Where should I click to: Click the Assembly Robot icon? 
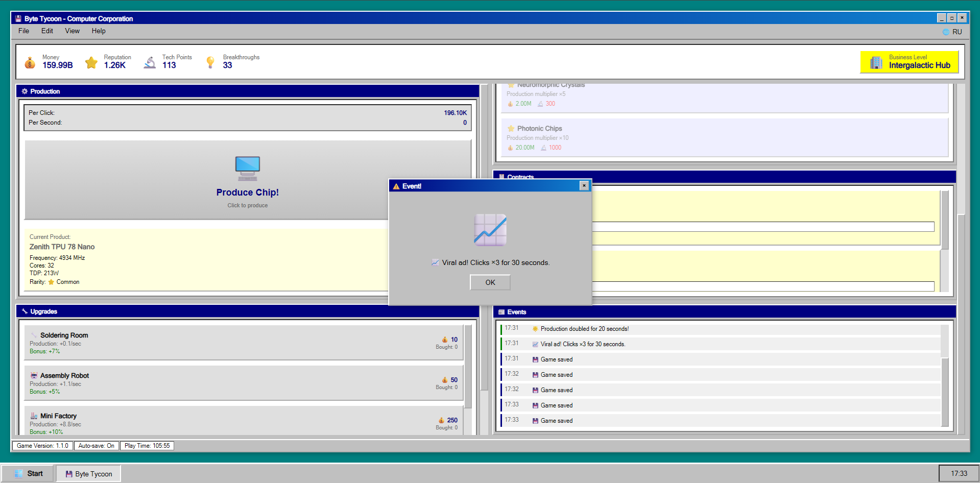pos(34,375)
